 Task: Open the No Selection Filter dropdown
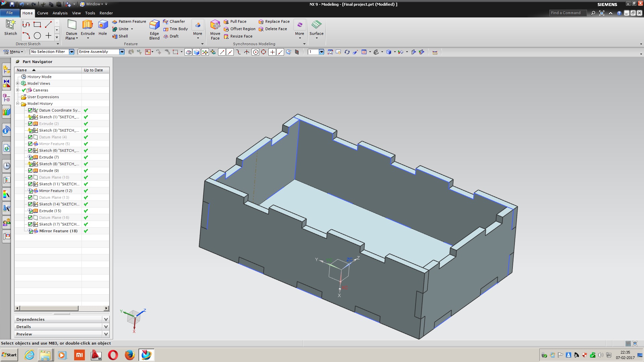[71, 52]
